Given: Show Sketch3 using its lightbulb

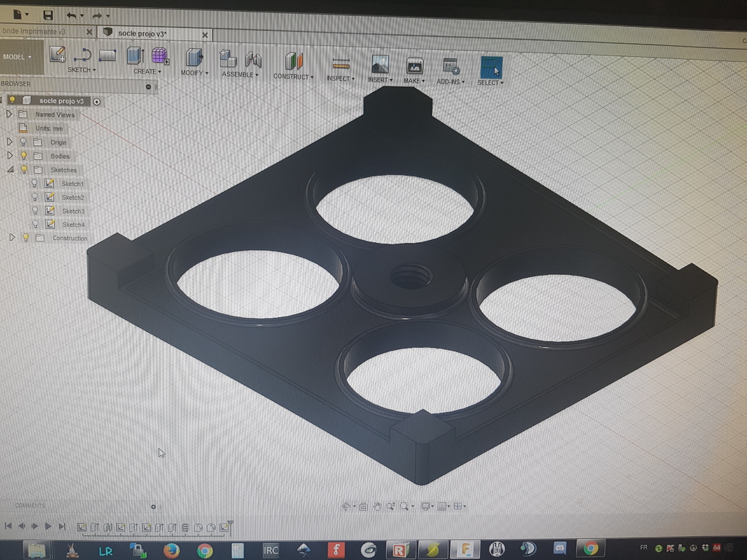Looking at the screenshot, I should (x=35, y=211).
